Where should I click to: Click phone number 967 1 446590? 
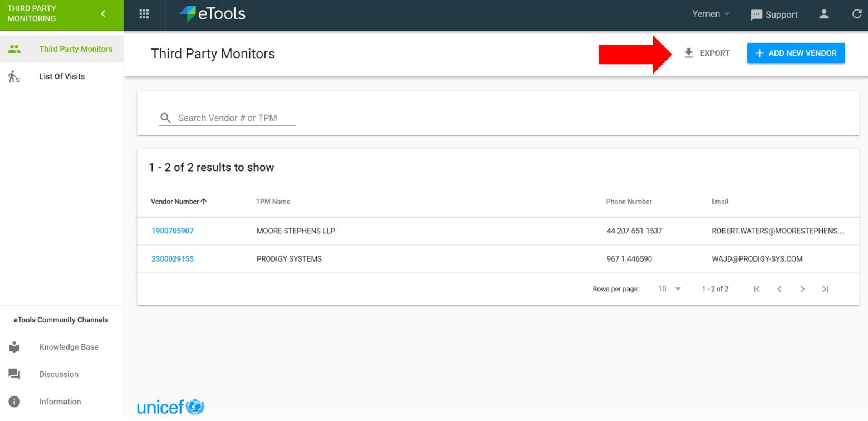(x=629, y=259)
